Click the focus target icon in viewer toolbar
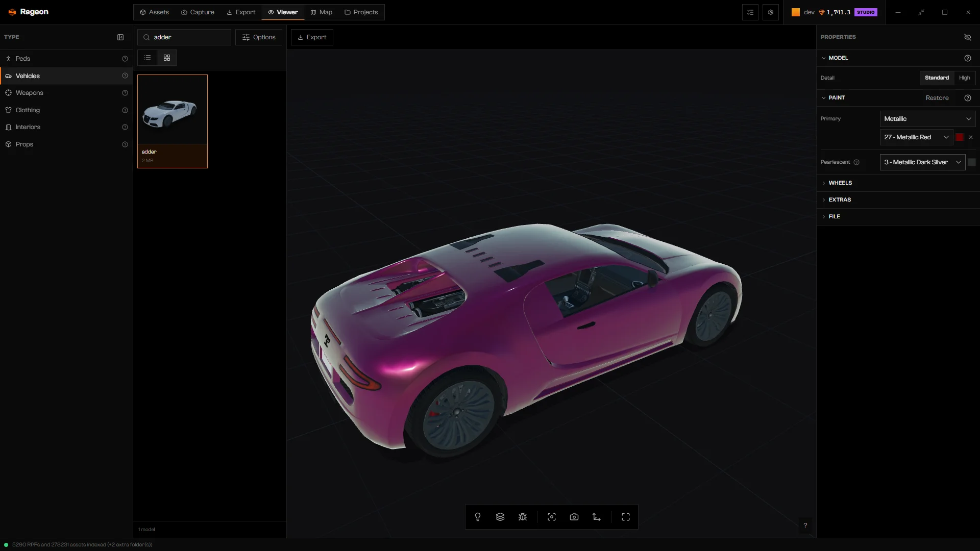The image size is (980, 551). [552, 517]
